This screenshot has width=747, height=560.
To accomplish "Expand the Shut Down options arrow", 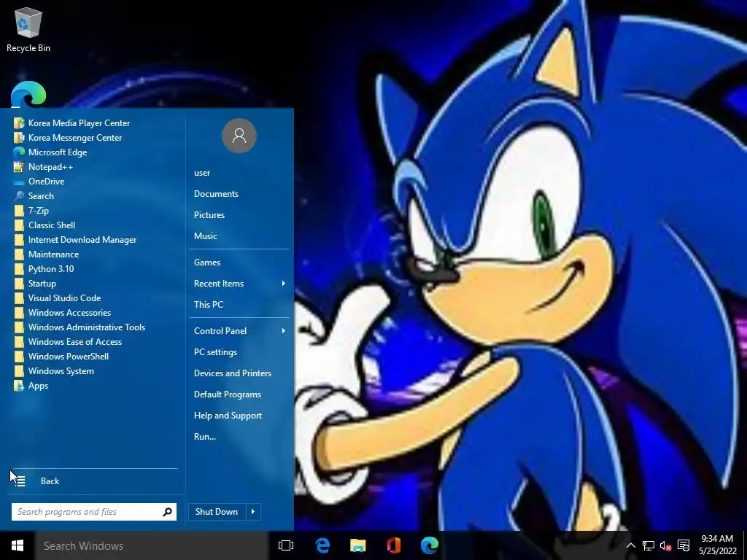I will point(253,512).
